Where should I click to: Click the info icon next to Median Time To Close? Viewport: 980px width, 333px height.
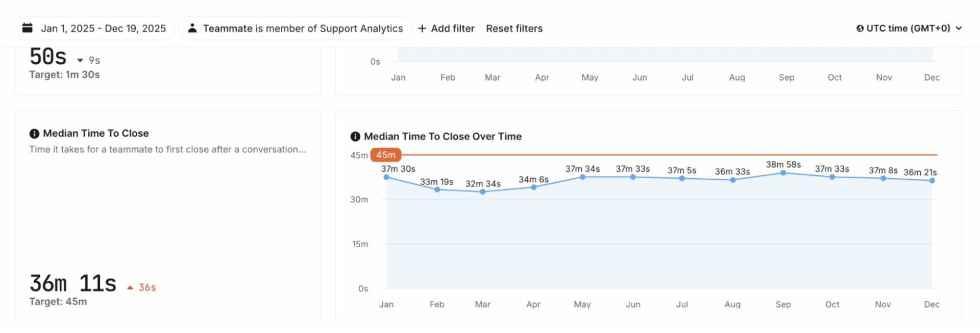click(34, 133)
